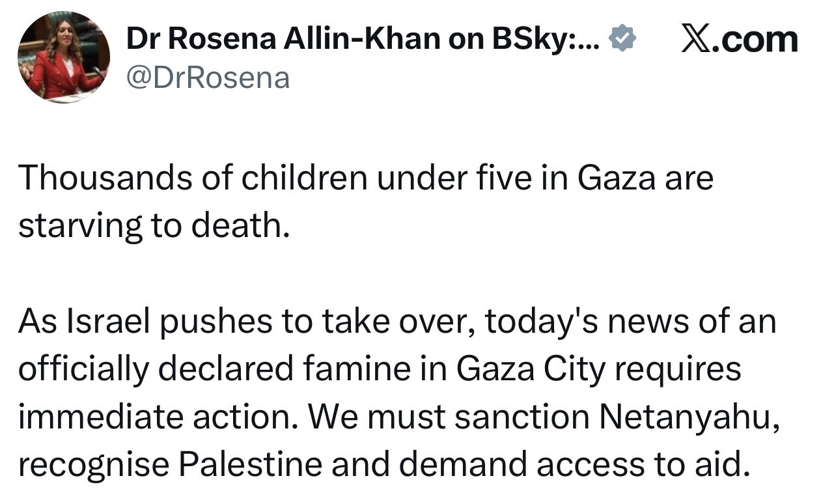Click the word 'Palestine' in the last line

coord(250,464)
